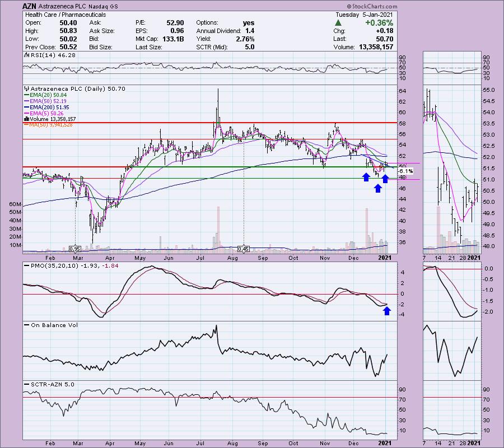Click the Yield value 2.76%
The image size is (504, 448).
pyautogui.click(x=245, y=39)
